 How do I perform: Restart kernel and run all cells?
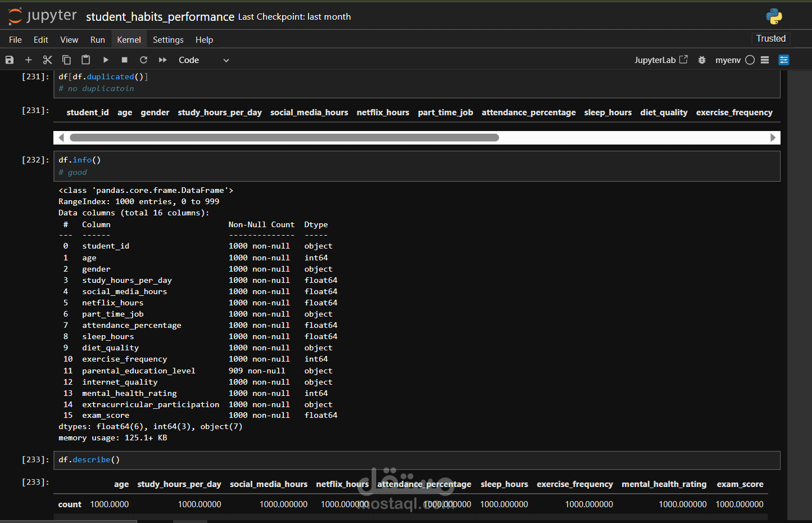coord(163,60)
